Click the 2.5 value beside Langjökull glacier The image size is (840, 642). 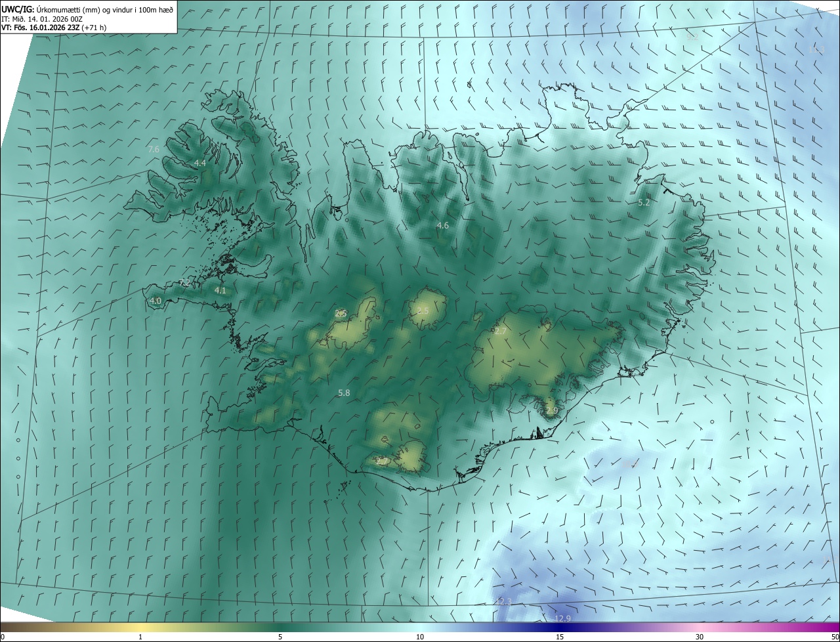(341, 313)
